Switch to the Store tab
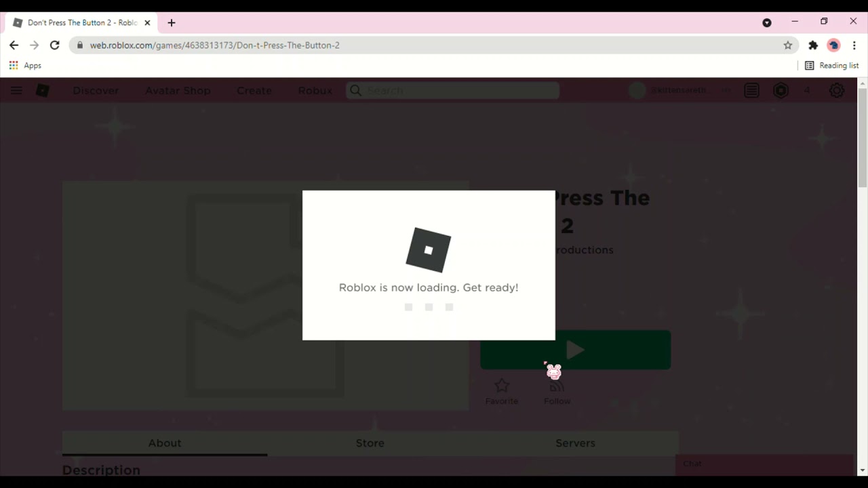This screenshot has height=488, width=868. point(370,443)
